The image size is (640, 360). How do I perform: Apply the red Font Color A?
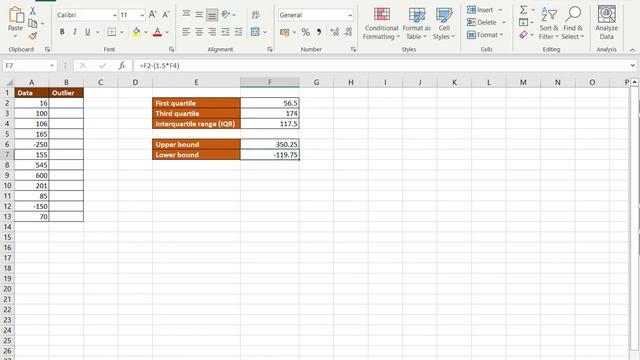[x=157, y=32]
